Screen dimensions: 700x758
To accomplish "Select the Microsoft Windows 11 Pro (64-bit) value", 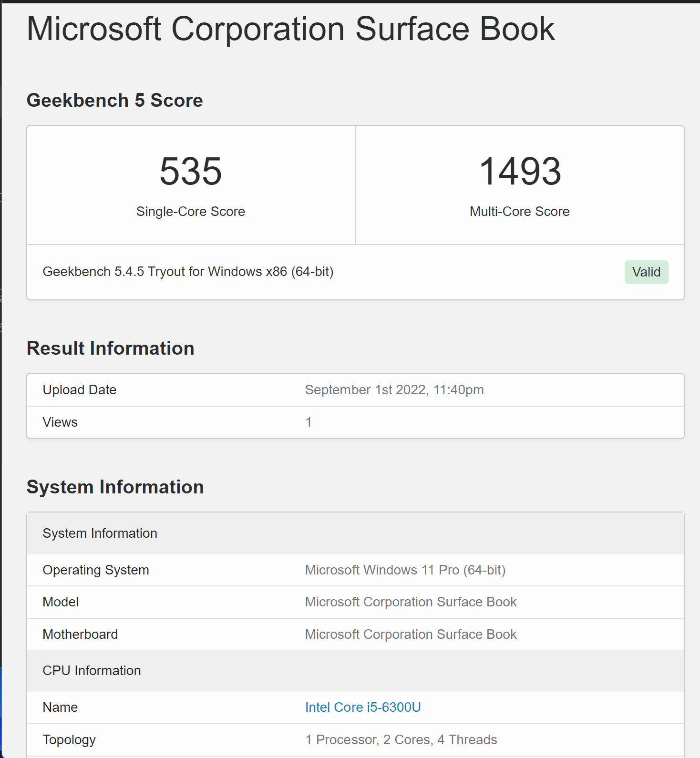I will point(405,570).
